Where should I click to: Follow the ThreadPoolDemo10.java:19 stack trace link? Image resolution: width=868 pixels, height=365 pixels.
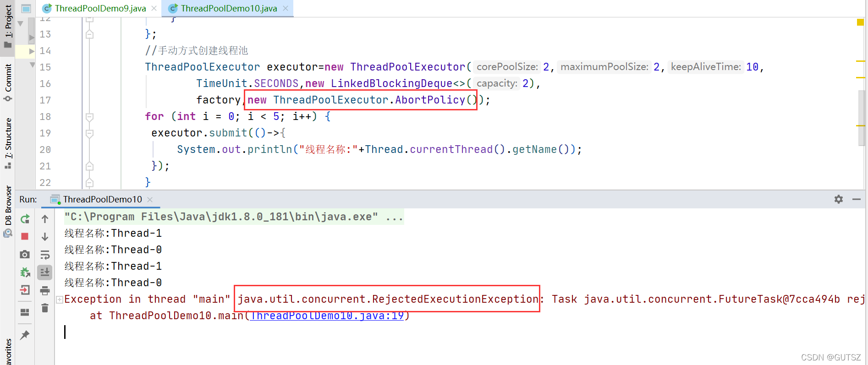[x=327, y=316]
